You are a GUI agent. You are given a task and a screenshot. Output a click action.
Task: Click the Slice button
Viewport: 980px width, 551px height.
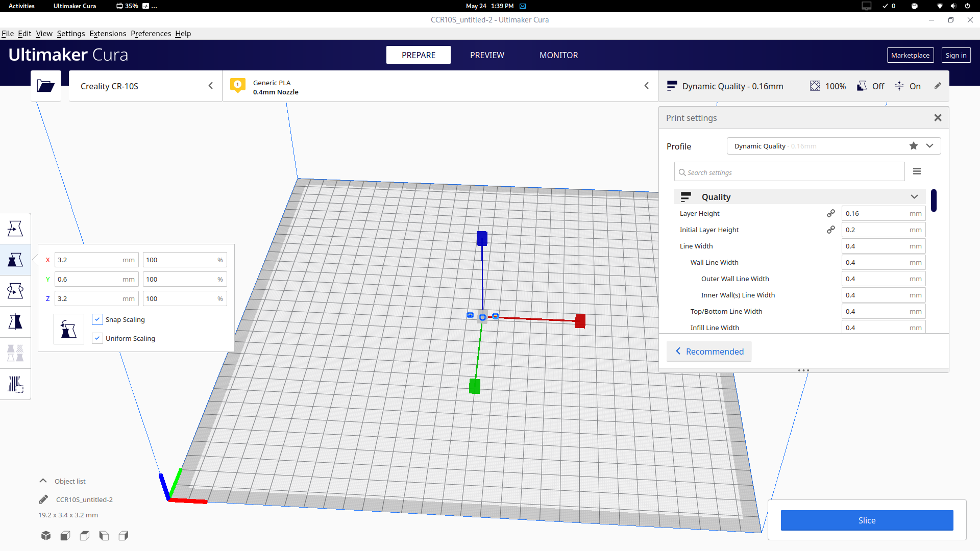point(867,520)
